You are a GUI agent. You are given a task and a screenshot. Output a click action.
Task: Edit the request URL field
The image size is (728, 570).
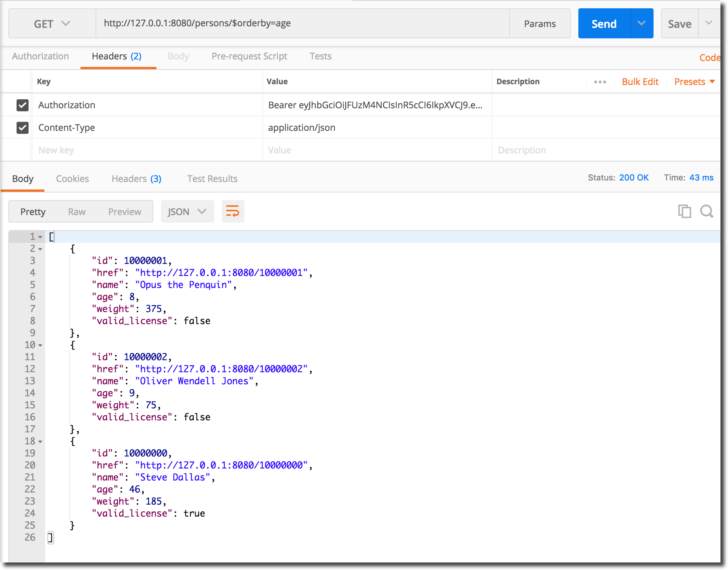point(302,23)
